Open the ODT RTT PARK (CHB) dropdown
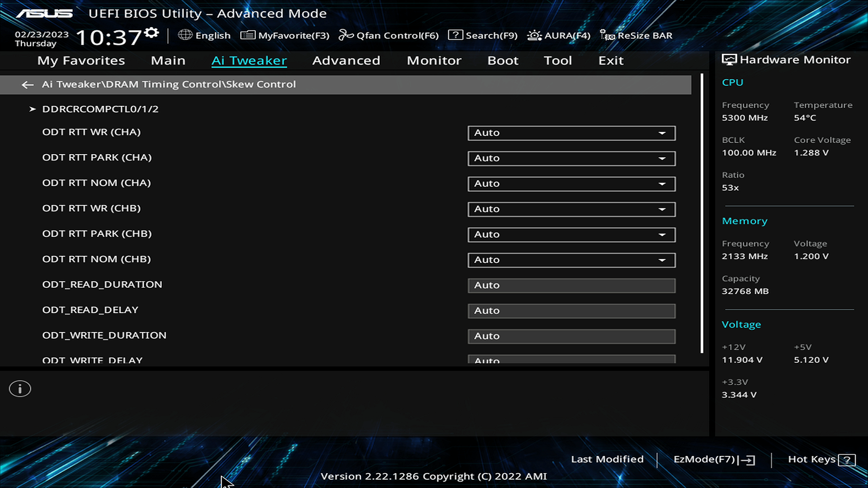The width and height of the screenshot is (868, 488). [571, 235]
